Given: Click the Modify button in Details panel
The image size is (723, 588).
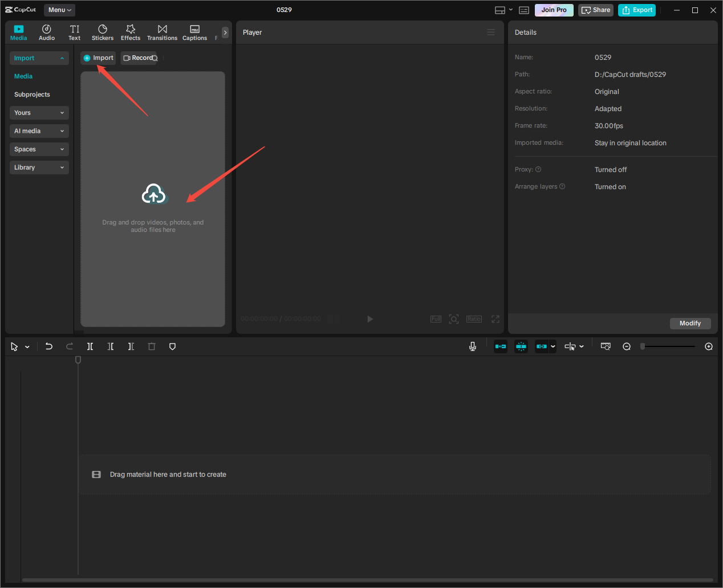Looking at the screenshot, I should pyautogui.click(x=690, y=323).
